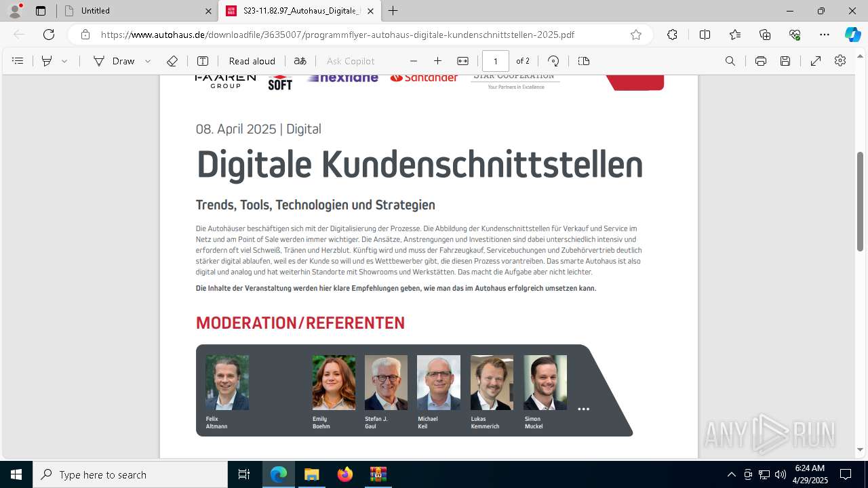Open the Extensions puzzle icon
Image resolution: width=868 pixels, height=488 pixels.
tap(672, 35)
